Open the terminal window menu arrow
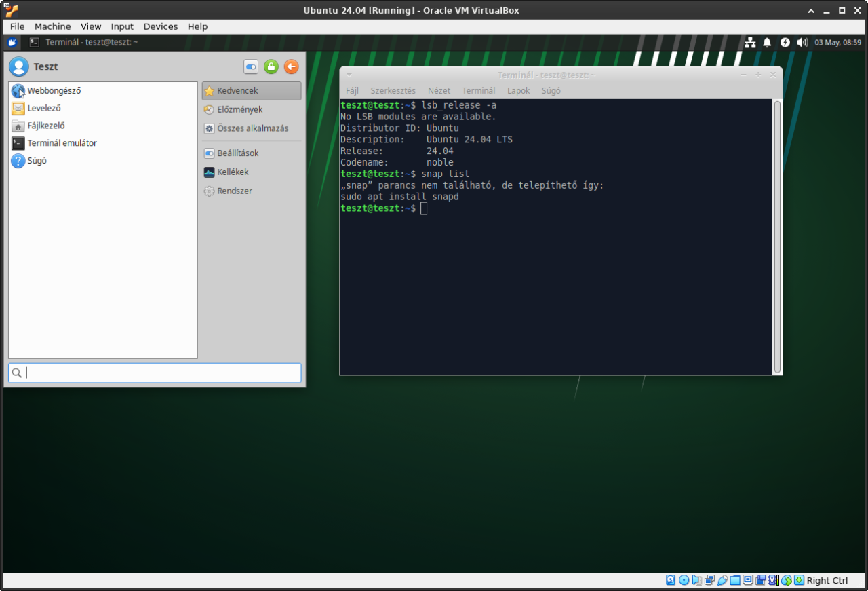868x591 pixels. tap(349, 75)
